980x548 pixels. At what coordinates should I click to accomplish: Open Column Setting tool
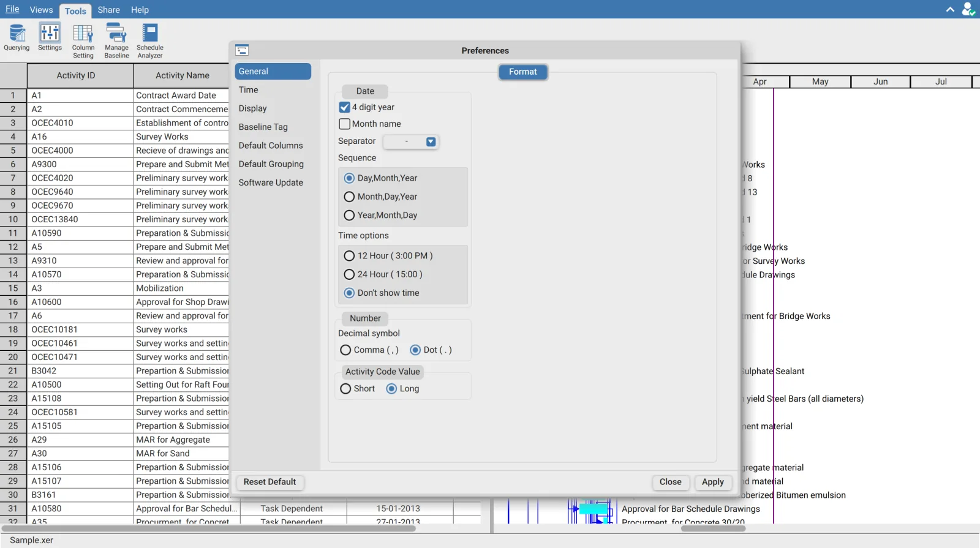83,41
